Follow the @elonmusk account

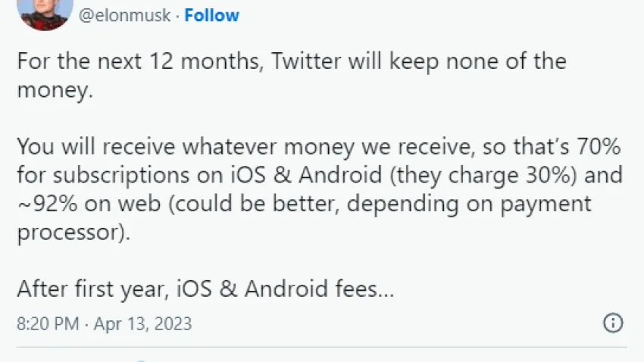(x=211, y=15)
